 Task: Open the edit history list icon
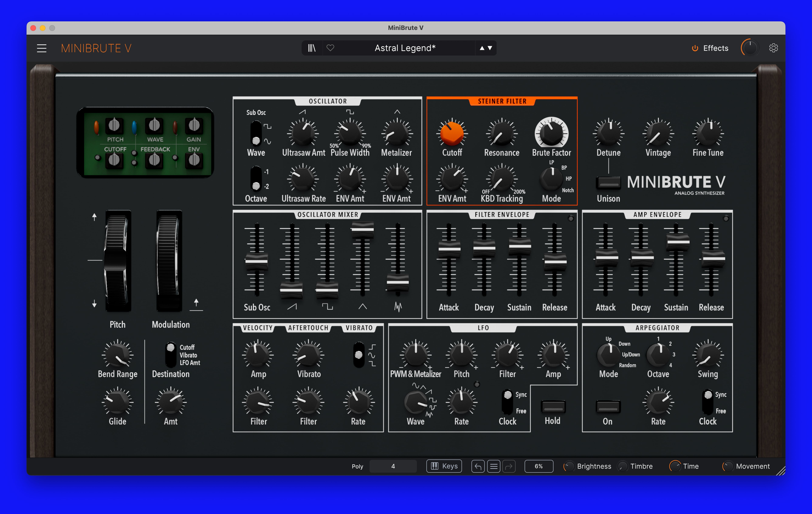coord(493,466)
